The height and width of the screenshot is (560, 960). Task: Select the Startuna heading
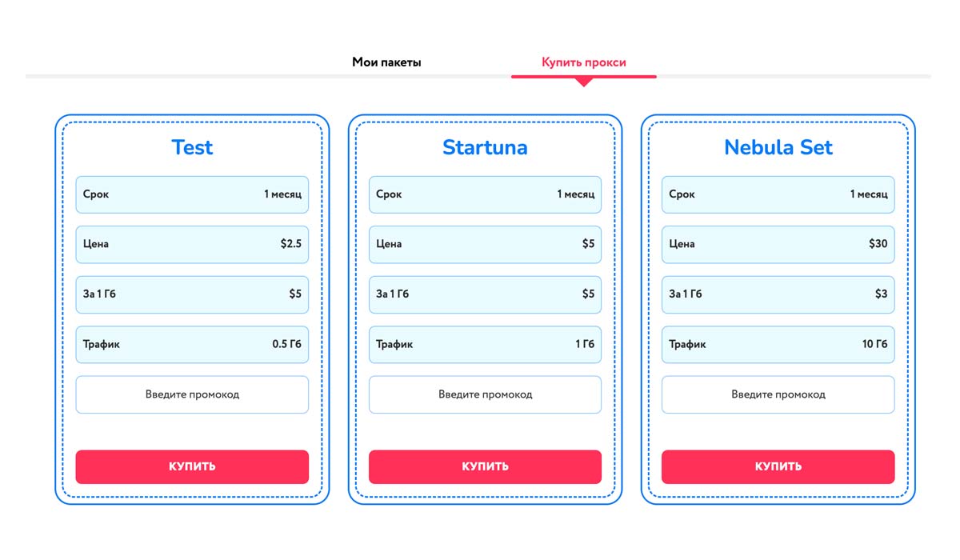pyautogui.click(x=485, y=147)
